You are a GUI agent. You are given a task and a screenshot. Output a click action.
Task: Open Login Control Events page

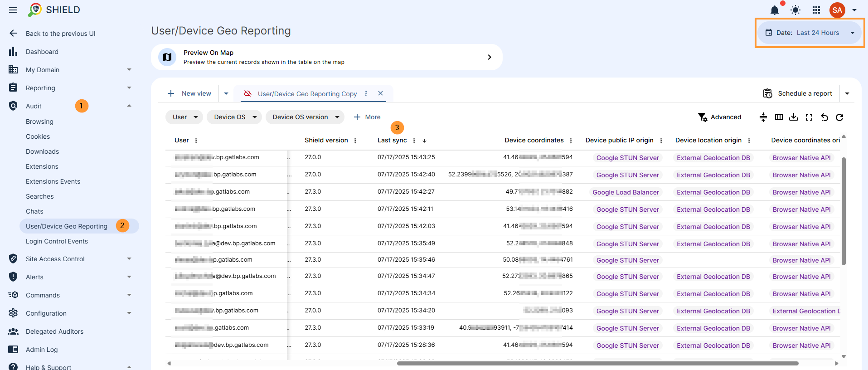tap(57, 241)
